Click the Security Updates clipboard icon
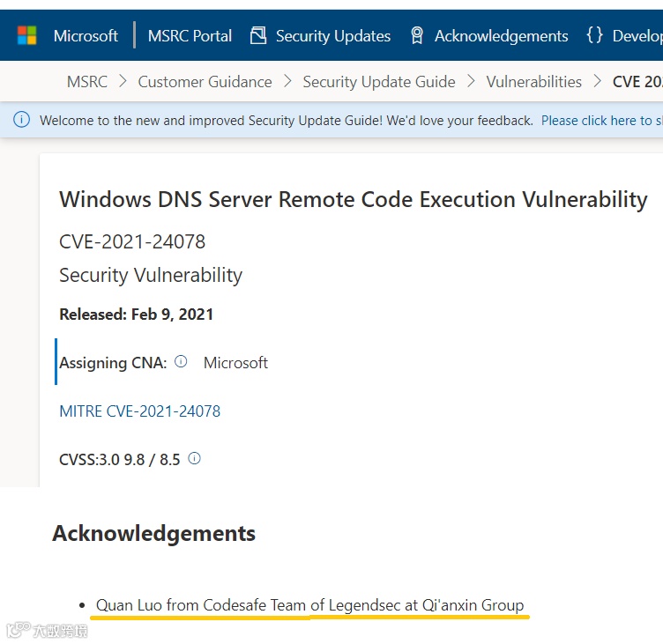This screenshot has height=644, width=663. (258, 35)
